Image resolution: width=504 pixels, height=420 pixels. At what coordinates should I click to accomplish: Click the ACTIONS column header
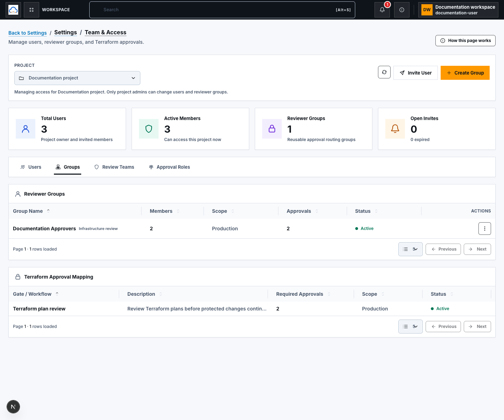pos(481,211)
